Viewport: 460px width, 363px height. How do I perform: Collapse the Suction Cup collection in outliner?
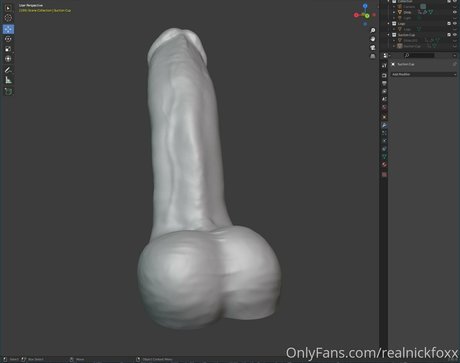coord(389,35)
